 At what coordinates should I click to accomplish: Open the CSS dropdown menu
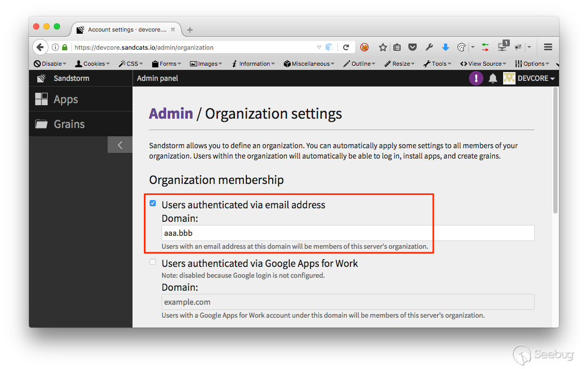(x=131, y=64)
